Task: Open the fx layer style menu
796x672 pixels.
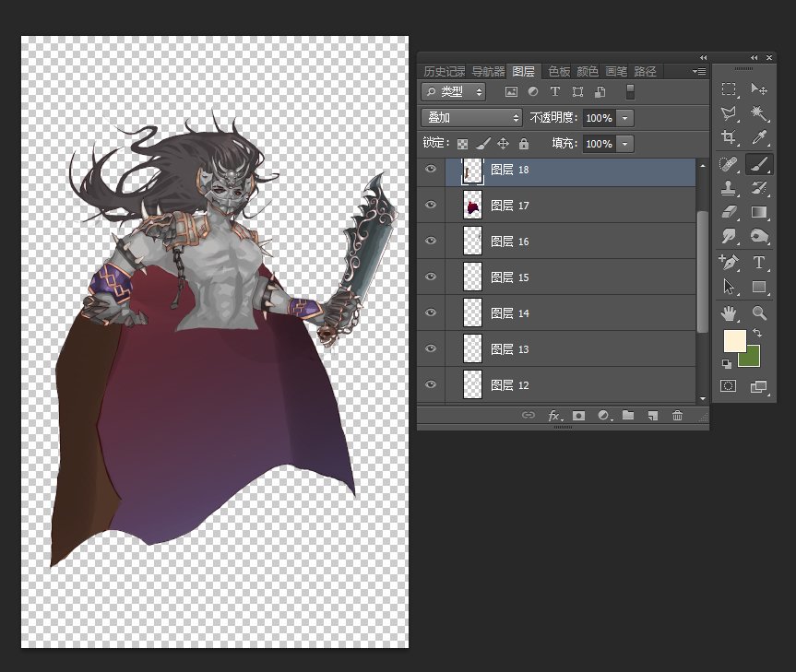Action: click(553, 416)
